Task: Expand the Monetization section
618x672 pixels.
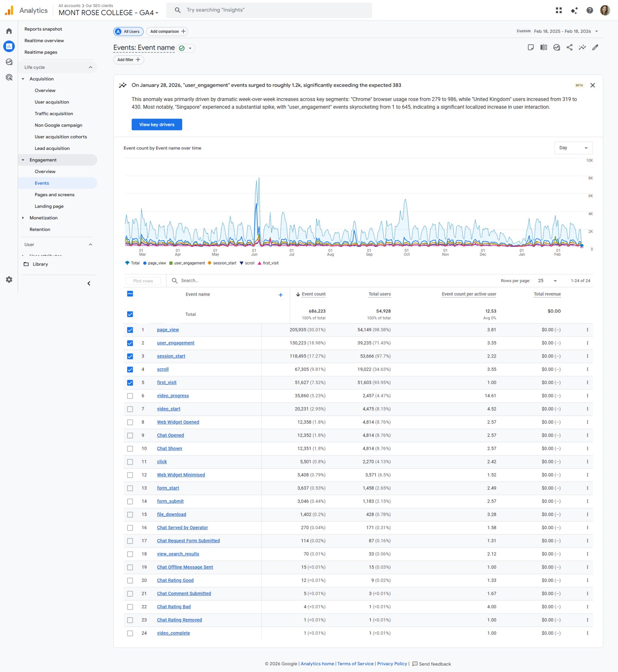Action: [43, 218]
